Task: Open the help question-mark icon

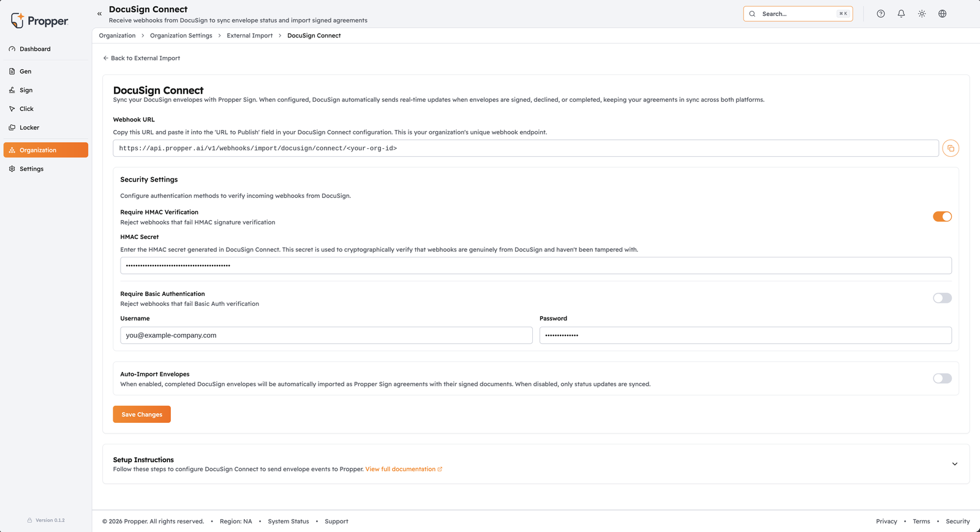Action: tap(881, 13)
